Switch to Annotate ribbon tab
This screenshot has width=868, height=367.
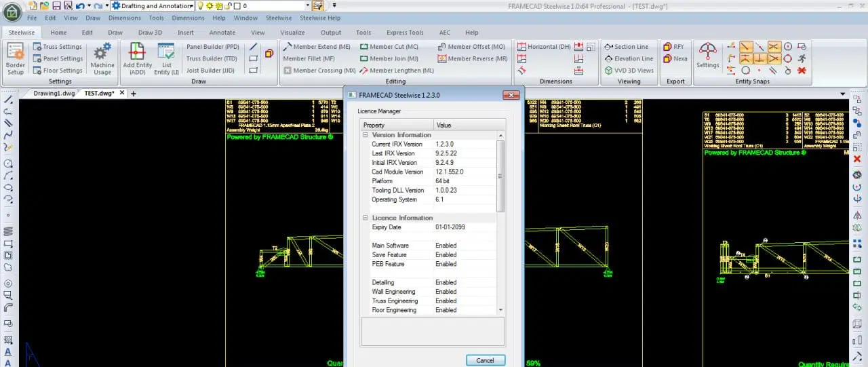pyautogui.click(x=222, y=32)
